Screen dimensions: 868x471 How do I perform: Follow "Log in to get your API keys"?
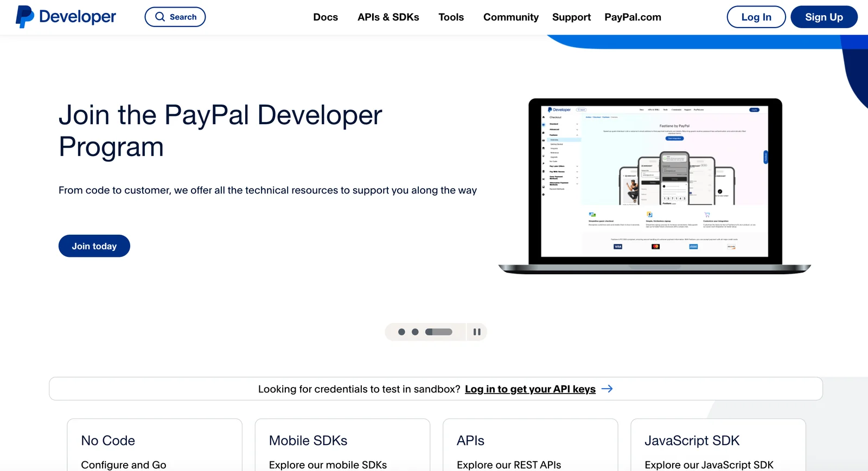tap(530, 389)
